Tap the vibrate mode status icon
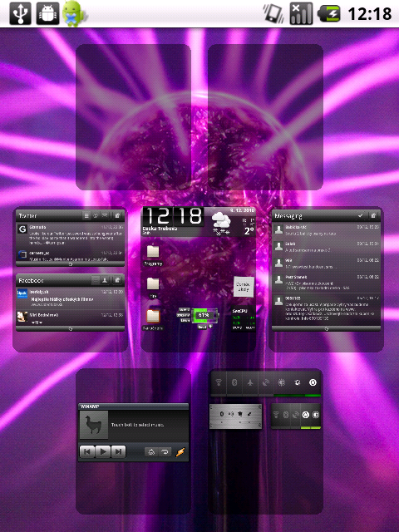399x532 pixels. click(273, 13)
